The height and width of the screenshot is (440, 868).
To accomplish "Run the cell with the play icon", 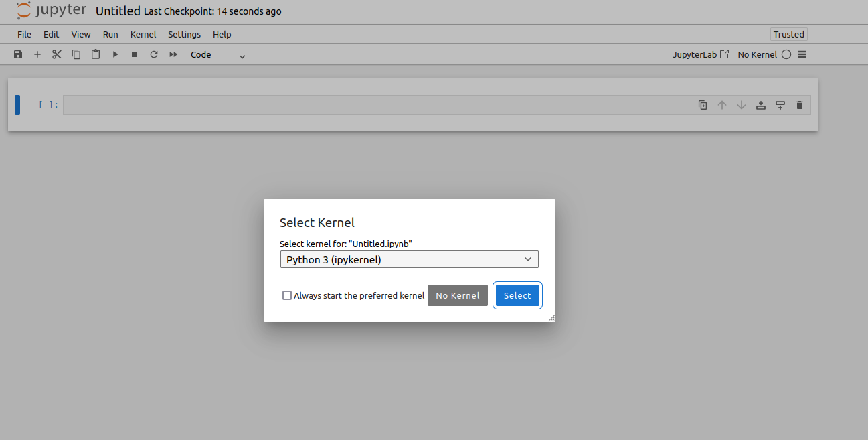I will tap(115, 54).
